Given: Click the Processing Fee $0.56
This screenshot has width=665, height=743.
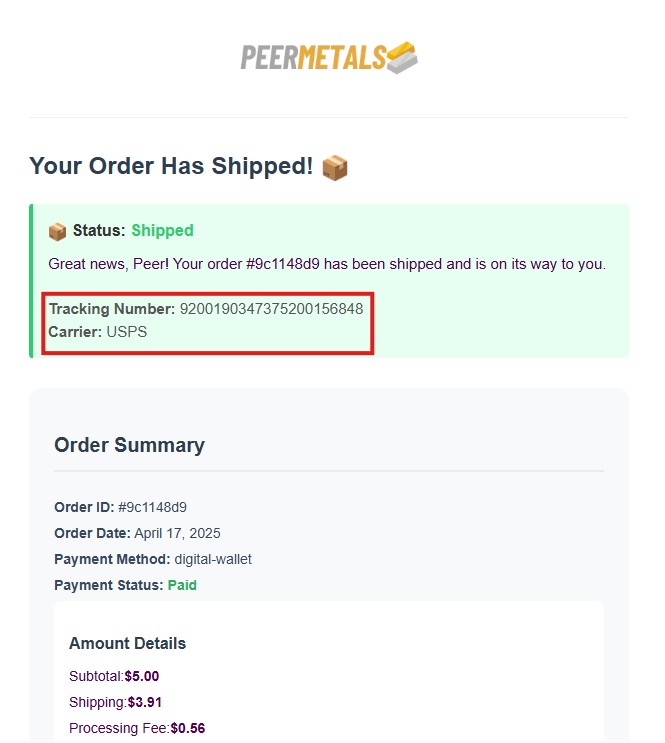Looking at the screenshot, I should [188, 728].
